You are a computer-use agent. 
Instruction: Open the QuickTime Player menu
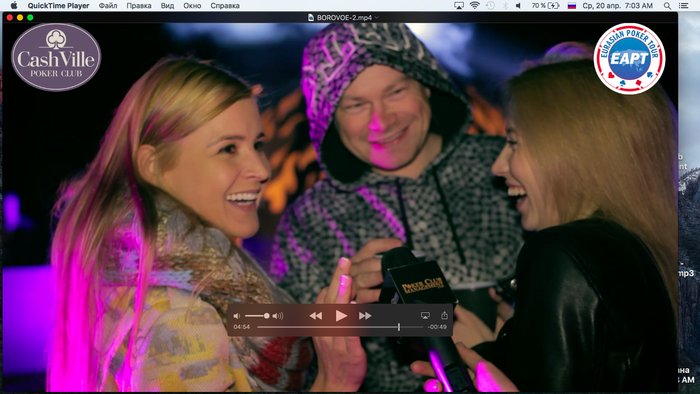click(58, 5)
